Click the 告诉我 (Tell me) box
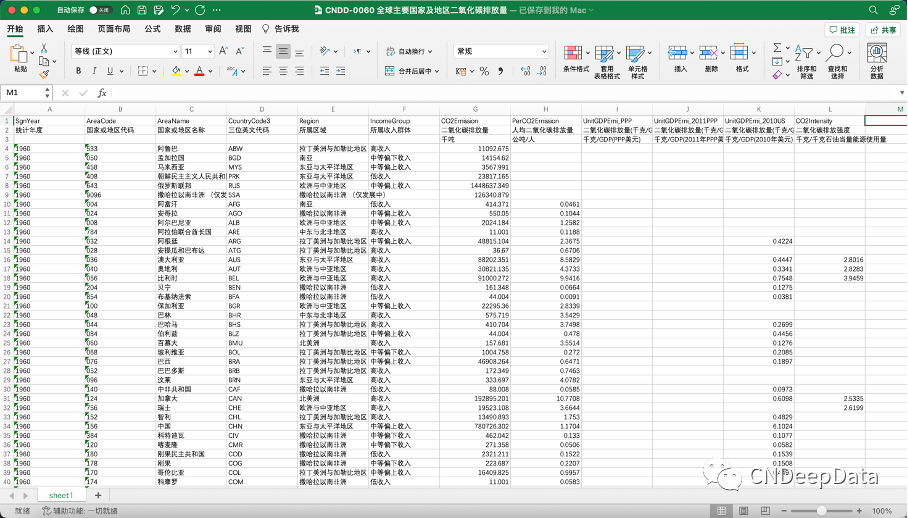 281,29
